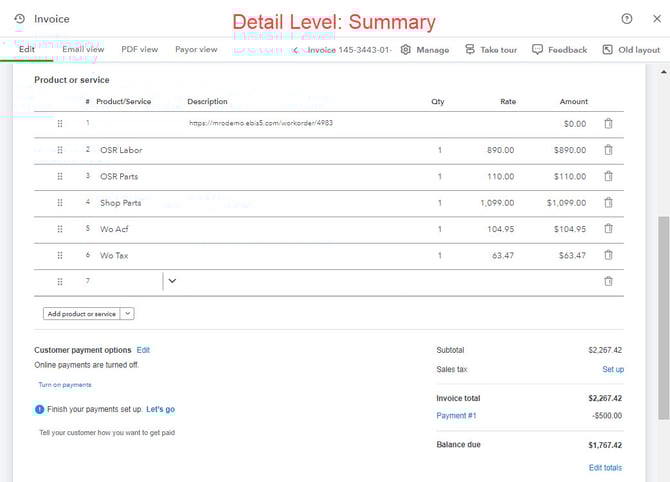
Task: Click Set up sales tax link
Action: tap(613, 369)
